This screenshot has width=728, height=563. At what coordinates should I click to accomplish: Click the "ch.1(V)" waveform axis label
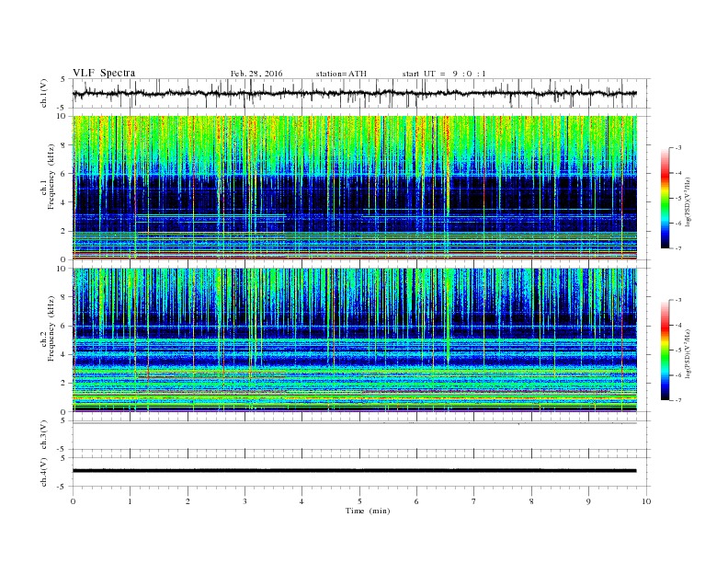point(44,93)
